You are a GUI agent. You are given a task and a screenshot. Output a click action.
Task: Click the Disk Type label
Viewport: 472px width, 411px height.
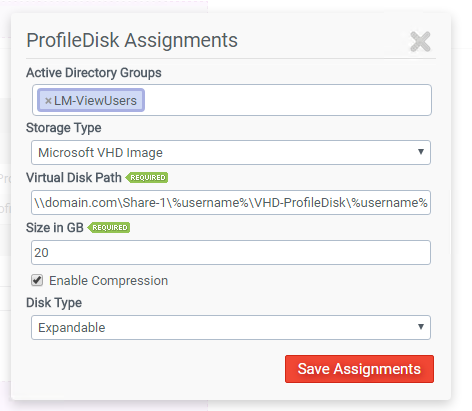[54, 303]
